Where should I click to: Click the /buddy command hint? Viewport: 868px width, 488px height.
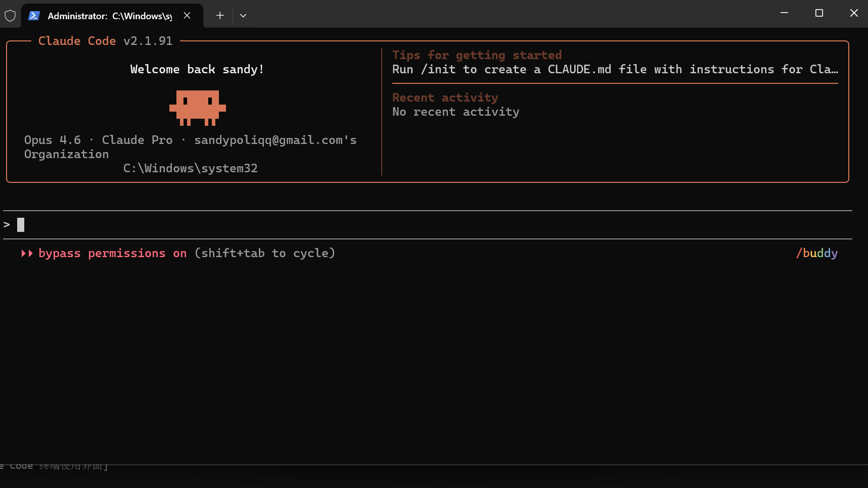(817, 253)
